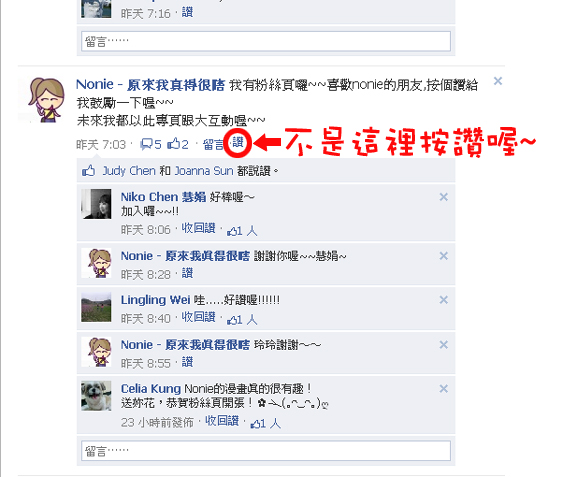This screenshot has width=563, height=477.
Task: Unlike Niko Chen's comment via 收回讚
Action: click(198, 228)
